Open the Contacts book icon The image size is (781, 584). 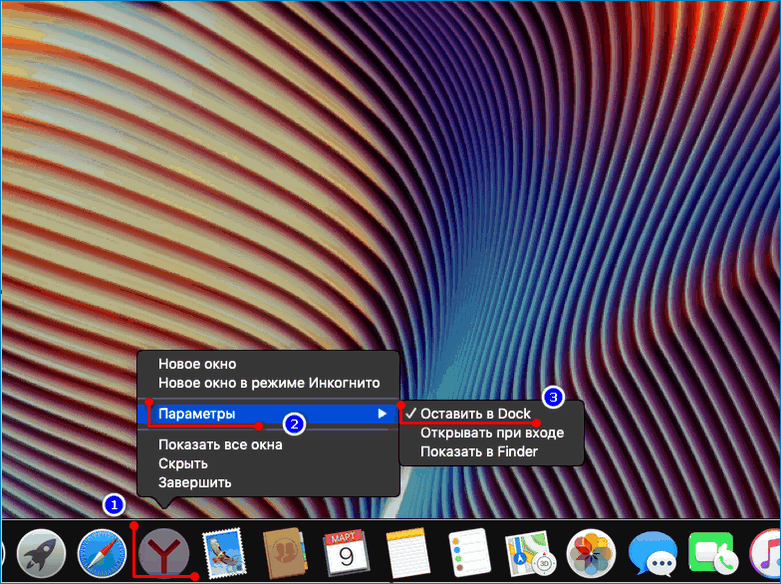point(285,553)
